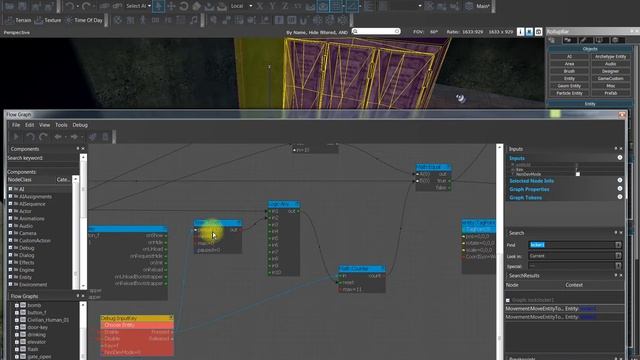
Task: Click the blue viewport toggle icon
Action: [x=529, y=32]
